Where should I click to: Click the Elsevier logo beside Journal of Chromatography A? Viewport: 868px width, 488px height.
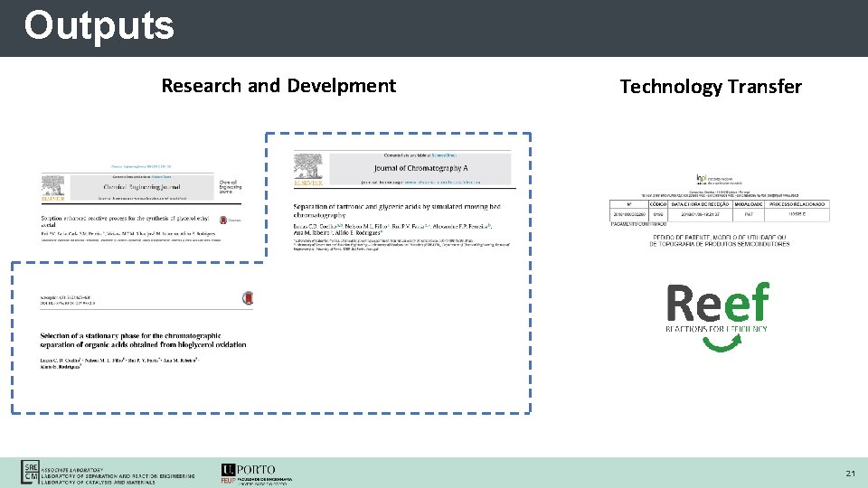[308, 169]
